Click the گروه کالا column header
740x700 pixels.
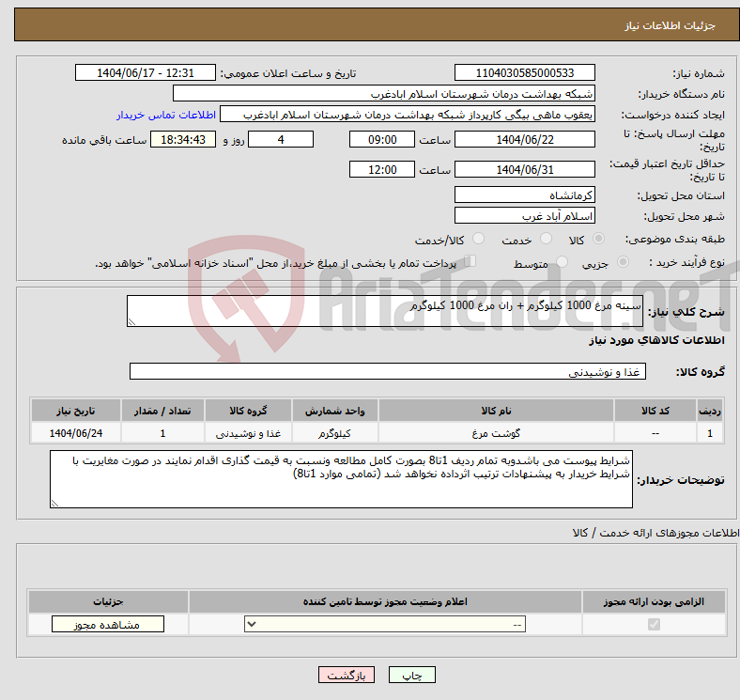pyautogui.click(x=248, y=411)
